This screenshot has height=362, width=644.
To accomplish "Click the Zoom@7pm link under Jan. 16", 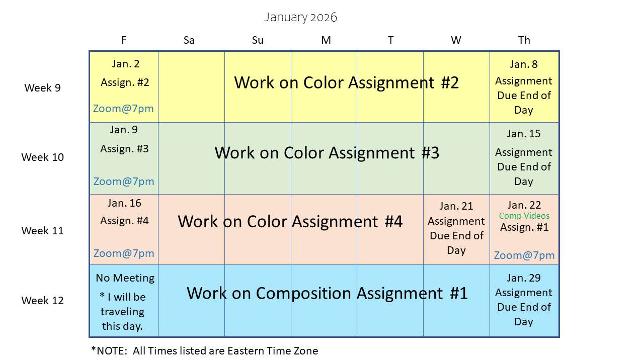I will [x=124, y=253].
